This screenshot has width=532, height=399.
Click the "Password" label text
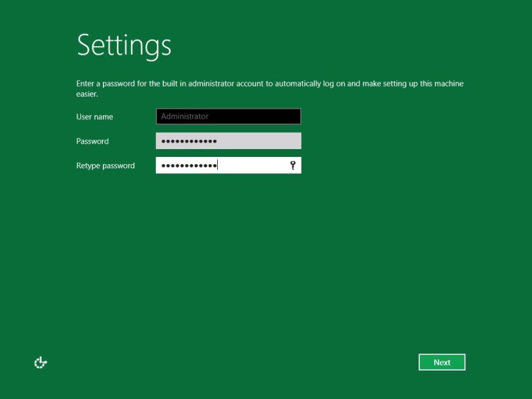click(92, 141)
